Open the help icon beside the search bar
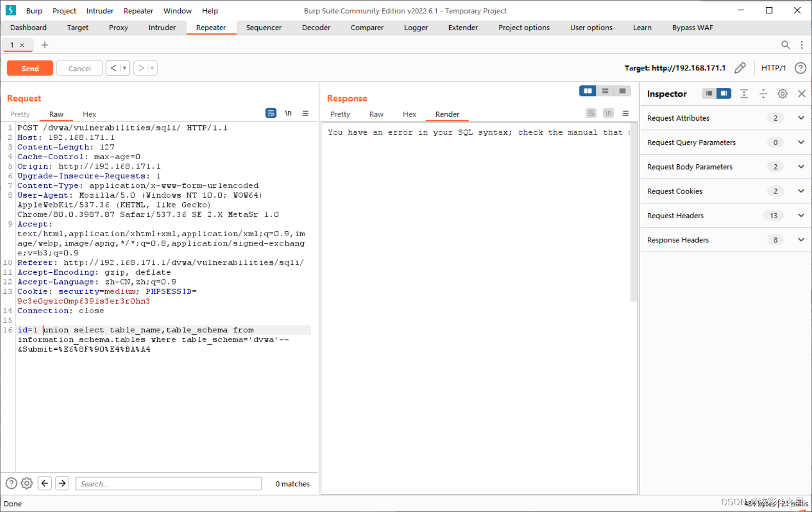The image size is (812, 512). 11,483
